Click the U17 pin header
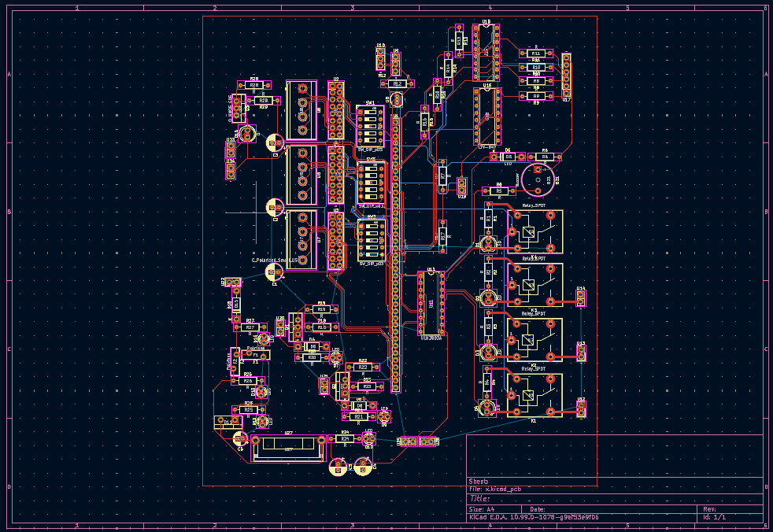 click(x=567, y=76)
